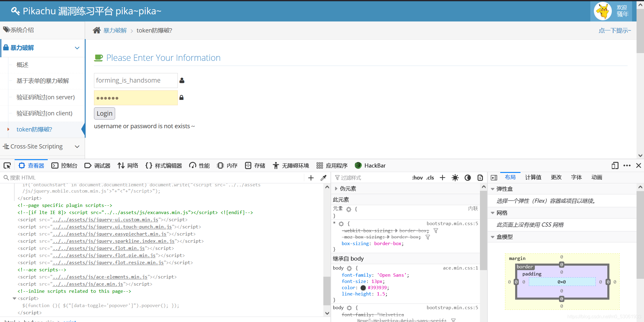Expand the Cross-Site Scripting sidebar chevron
Image resolution: width=644 pixels, height=322 pixels.
[77, 147]
